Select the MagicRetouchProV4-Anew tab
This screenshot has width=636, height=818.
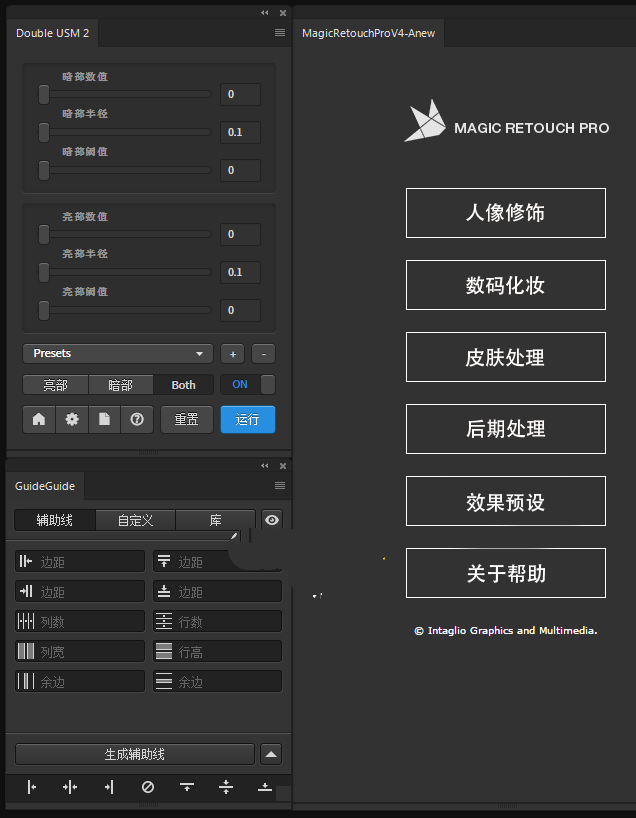pos(368,33)
